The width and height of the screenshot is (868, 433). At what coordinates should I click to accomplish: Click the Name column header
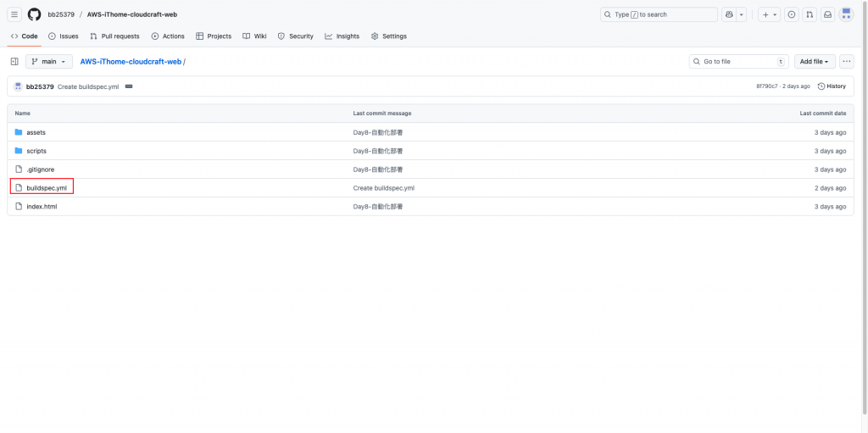23,113
